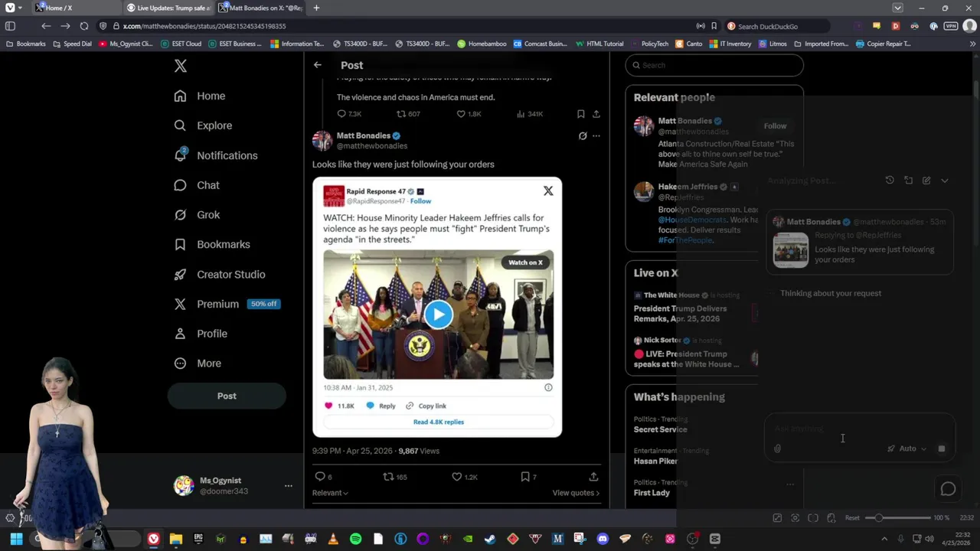Open Grok Auto mode dropdown

[907, 448]
